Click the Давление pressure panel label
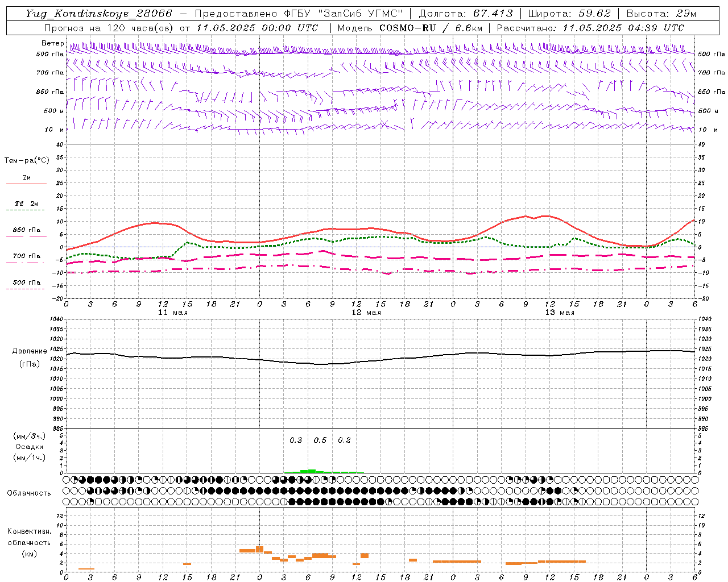Image resolution: width=728 pixels, height=582 pixels. 30,351
